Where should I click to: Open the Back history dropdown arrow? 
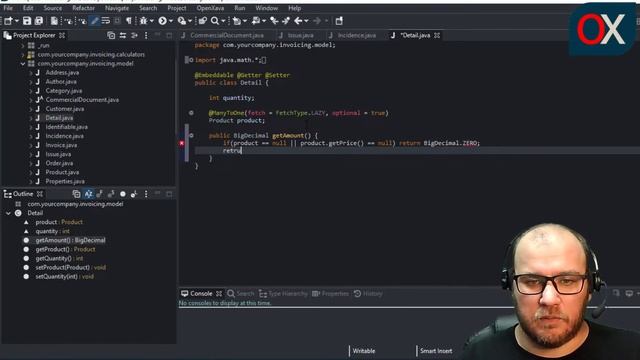(306, 21)
